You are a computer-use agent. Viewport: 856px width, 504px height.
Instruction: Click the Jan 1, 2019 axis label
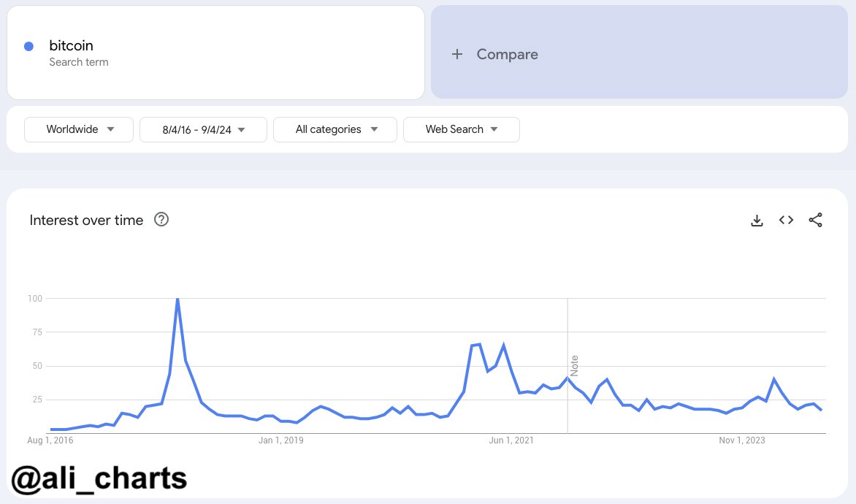[281, 440]
